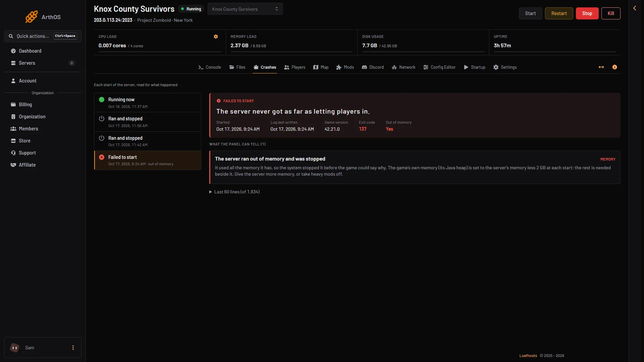Viewport: 644px width, 362px height.
Task: Click the Sam avatar image
Action: (14, 348)
